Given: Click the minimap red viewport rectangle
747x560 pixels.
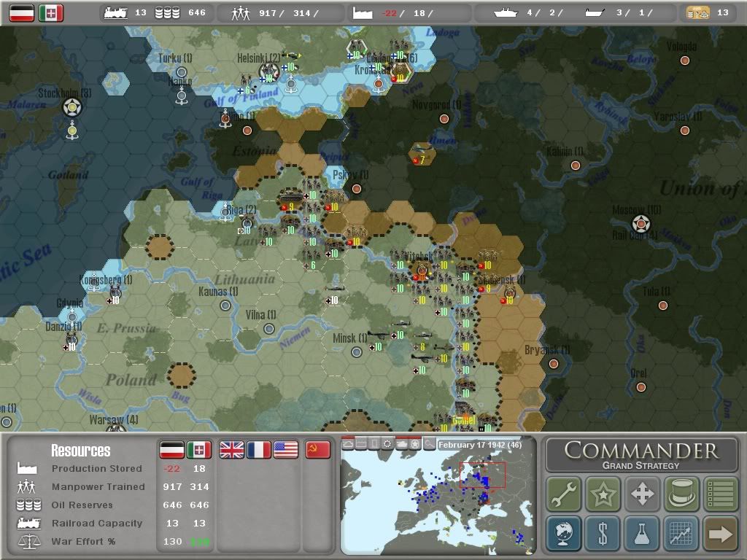Looking at the screenshot, I should click(482, 475).
